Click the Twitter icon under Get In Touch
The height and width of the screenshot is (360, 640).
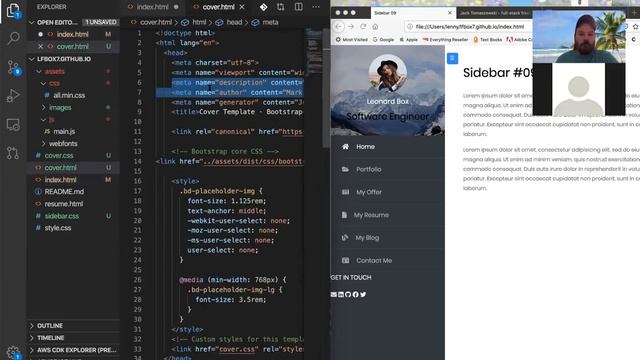[x=363, y=294]
